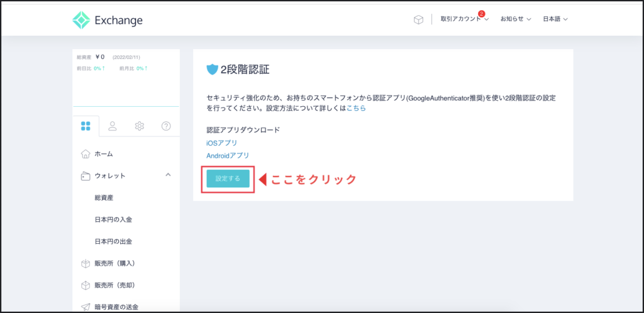Click the cube icon in header
Image resolution: width=644 pixels, height=313 pixels.
click(418, 19)
